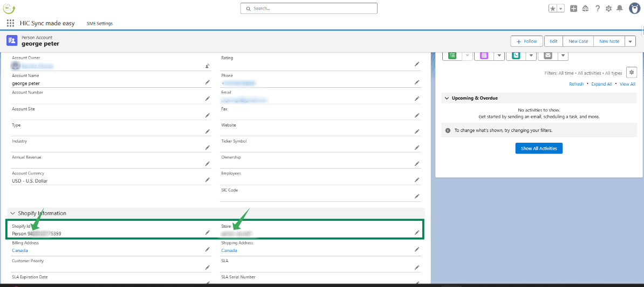Click the Expand All link
The height and width of the screenshot is (287, 644).
pos(601,84)
